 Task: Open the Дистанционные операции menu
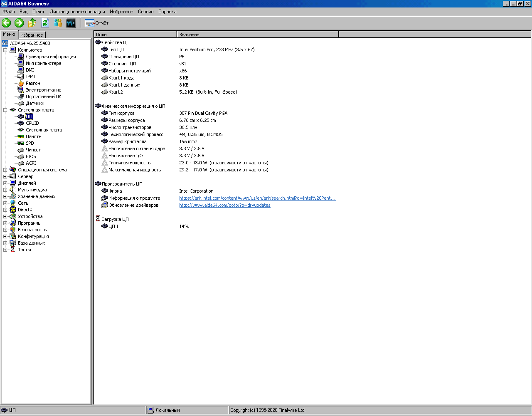pyautogui.click(x=77, y=12)
